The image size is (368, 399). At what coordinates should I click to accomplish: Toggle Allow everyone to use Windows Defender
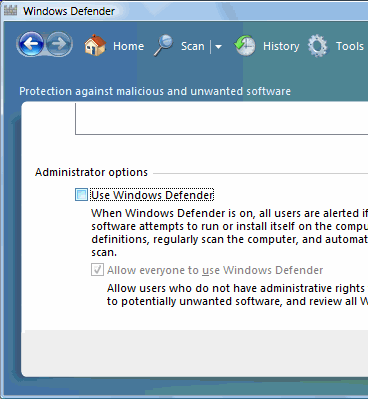[97, 270]
